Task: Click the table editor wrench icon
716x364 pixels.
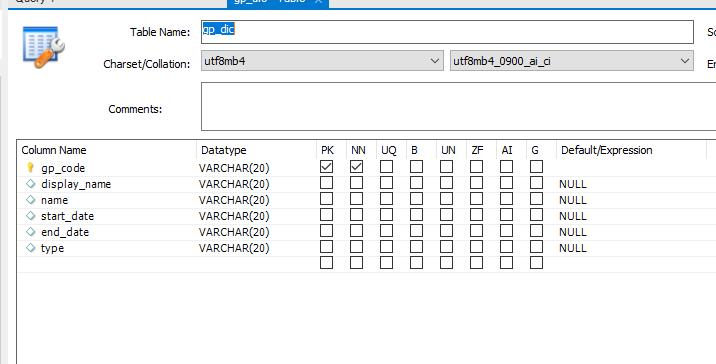Action: click(43, 47)
